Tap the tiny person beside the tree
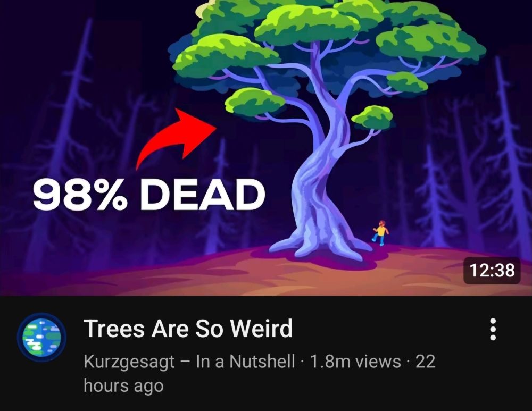The width and height of the screenshot is (532, 411). coord(381,232)
